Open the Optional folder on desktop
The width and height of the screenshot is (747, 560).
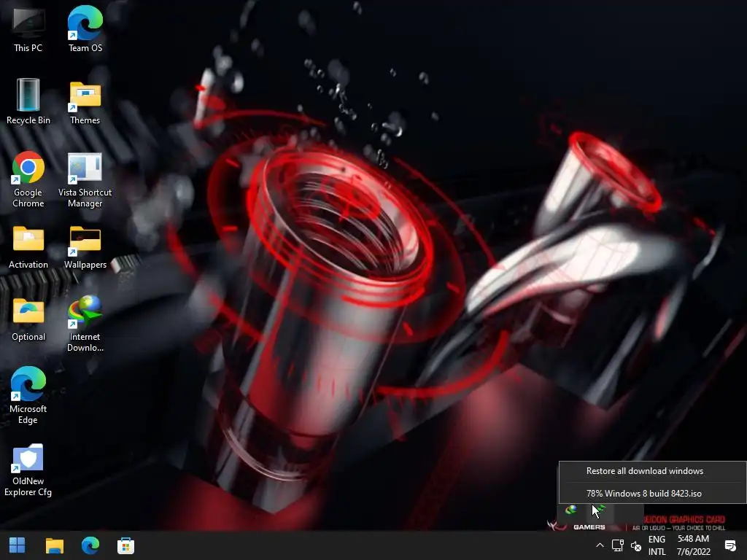[x=28, y=319]
